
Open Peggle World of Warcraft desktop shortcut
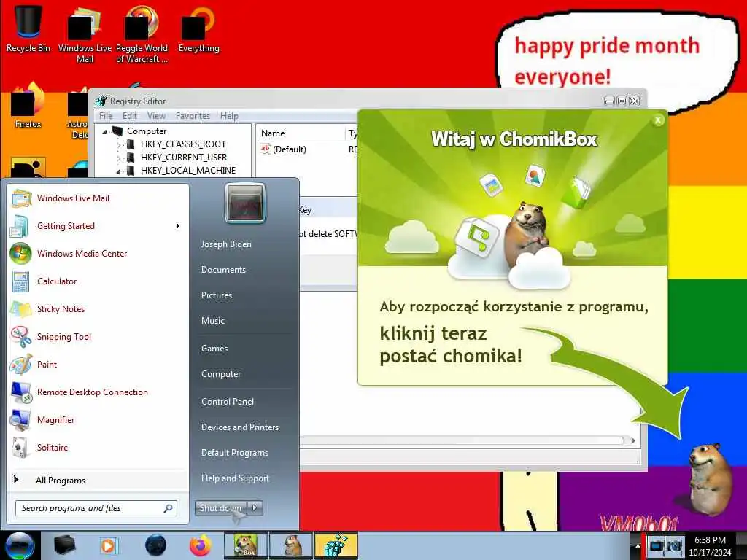pos(142,34)
